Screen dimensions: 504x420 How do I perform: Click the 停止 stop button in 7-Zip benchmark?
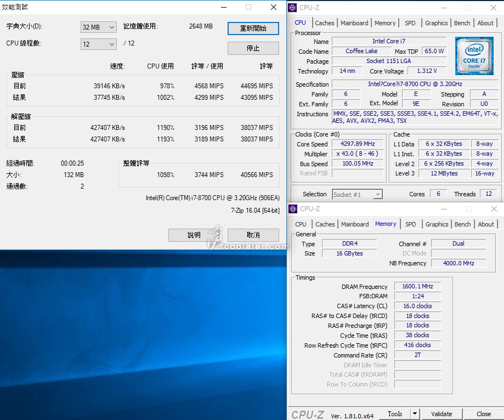coord(253,48)
